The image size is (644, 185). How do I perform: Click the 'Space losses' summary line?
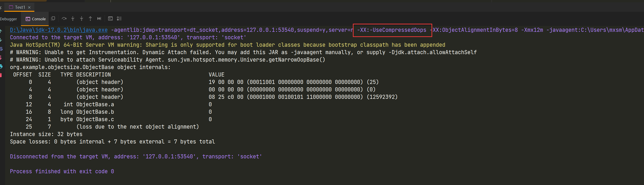pos(112,142)
